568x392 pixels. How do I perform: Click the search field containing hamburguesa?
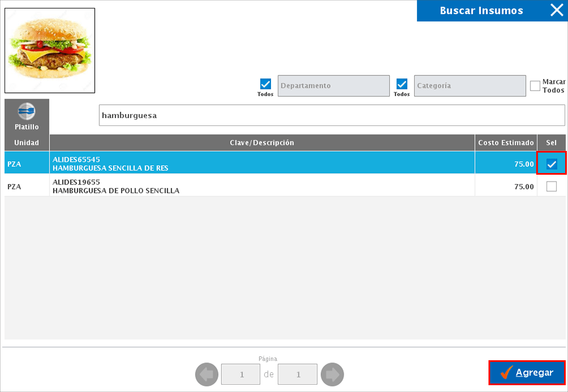coord(332,115)
